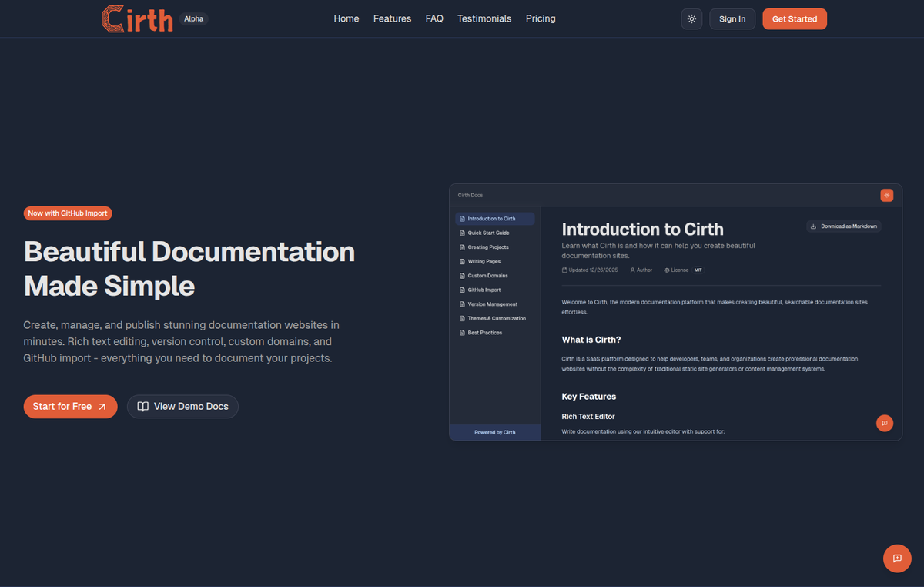Click Sign In
Screen dimensions: 924x587
coord(731,18)
